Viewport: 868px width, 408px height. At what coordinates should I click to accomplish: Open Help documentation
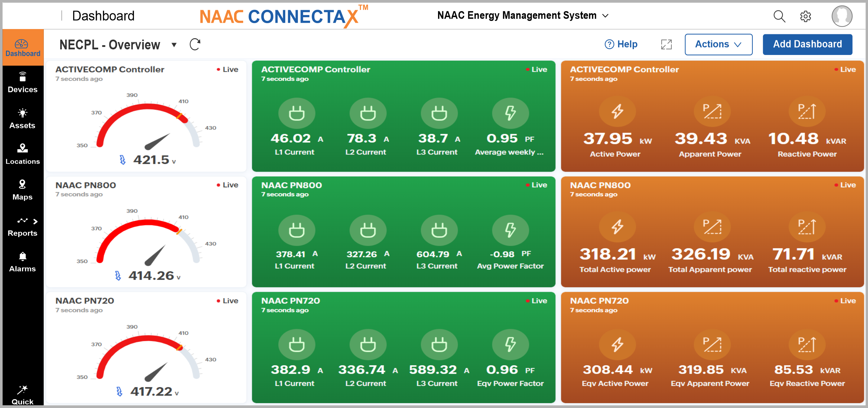coord(621,44)
